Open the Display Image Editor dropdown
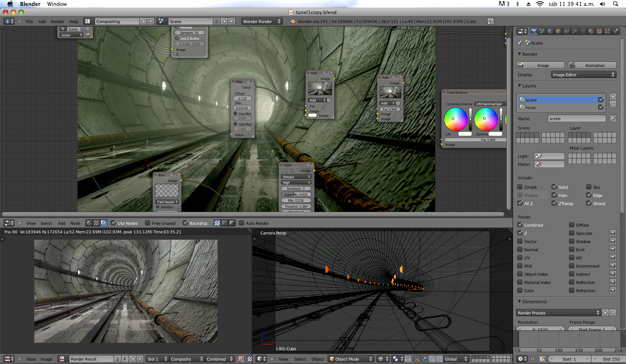The image size is (626, 364). [584, 75]
